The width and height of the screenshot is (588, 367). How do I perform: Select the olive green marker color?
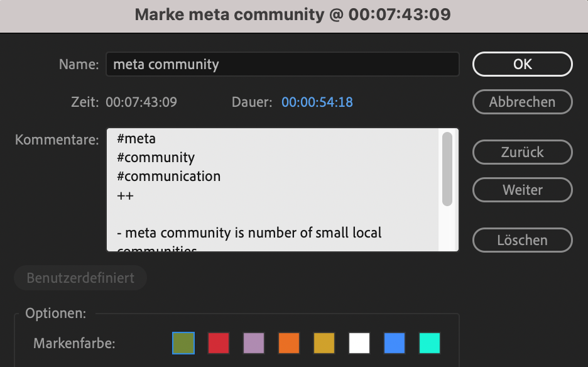click(x=183, y=343)
